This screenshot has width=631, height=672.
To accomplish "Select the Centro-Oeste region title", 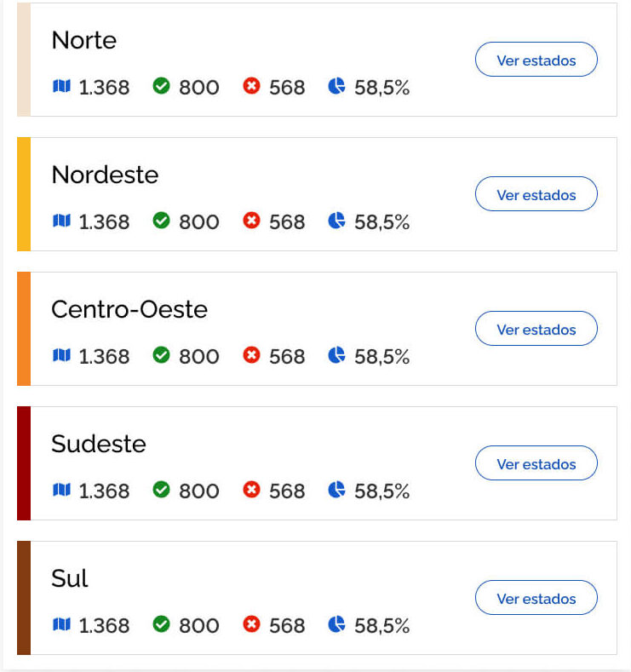I will [x=129, y=309].
